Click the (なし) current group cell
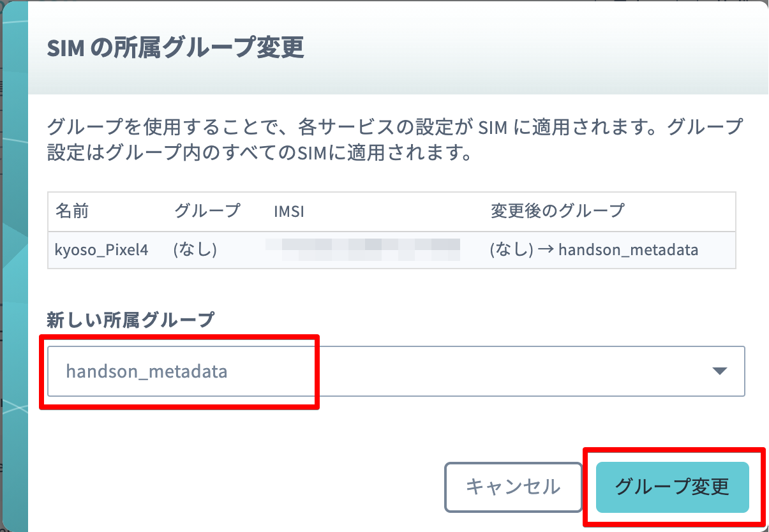The image size is (769, 532). click(x=195, y=250)
